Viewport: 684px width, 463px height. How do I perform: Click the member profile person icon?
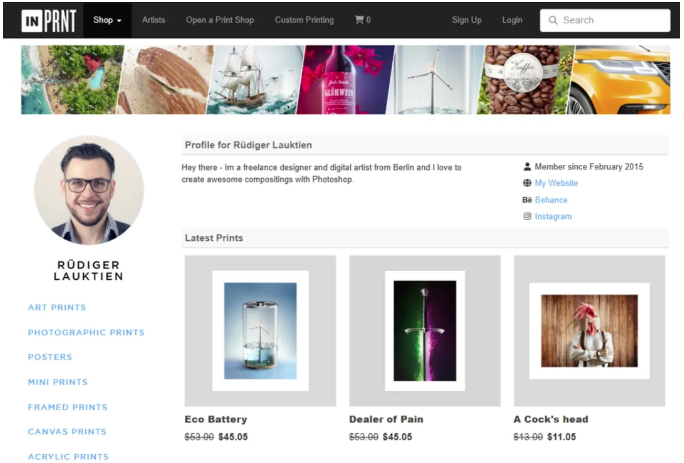point(527,167)
